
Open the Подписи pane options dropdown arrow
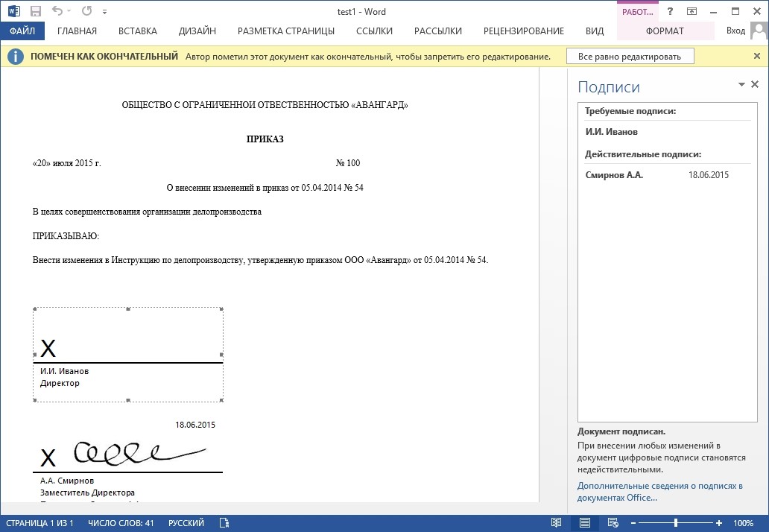coord(742,85)
